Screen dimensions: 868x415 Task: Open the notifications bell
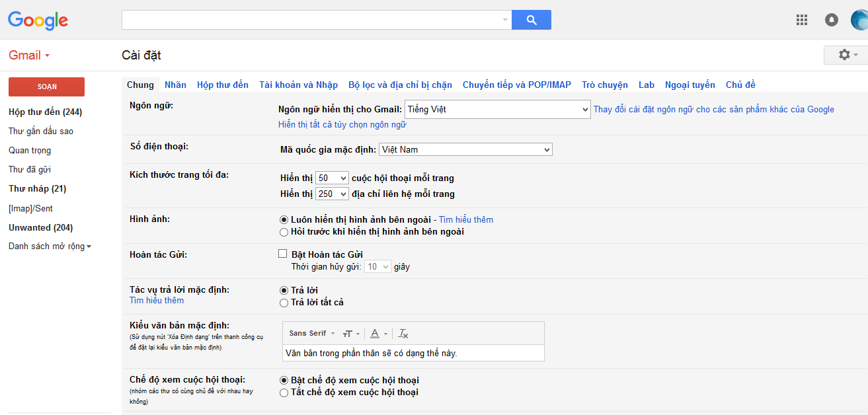click(x=831, y=20)
